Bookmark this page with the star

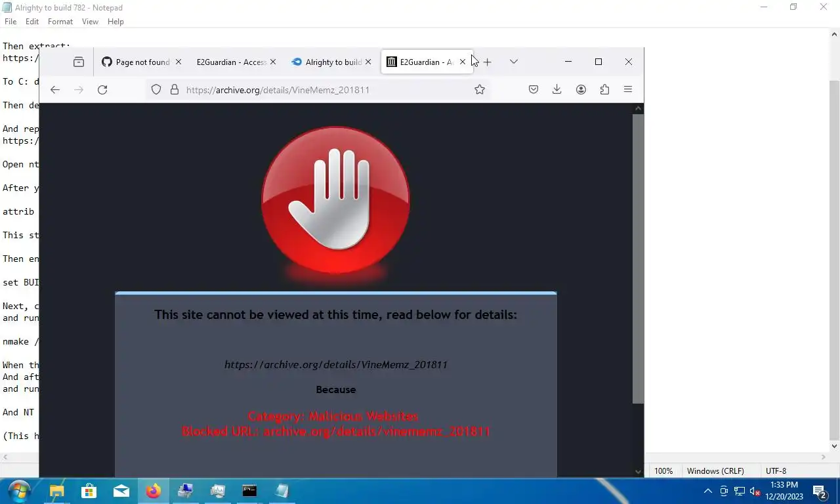pyautogui.click(x=480, y=90)
